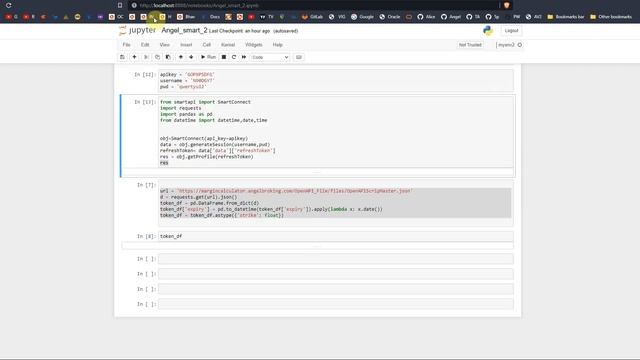Open the Widgets menu

click(x=253, y=45)
